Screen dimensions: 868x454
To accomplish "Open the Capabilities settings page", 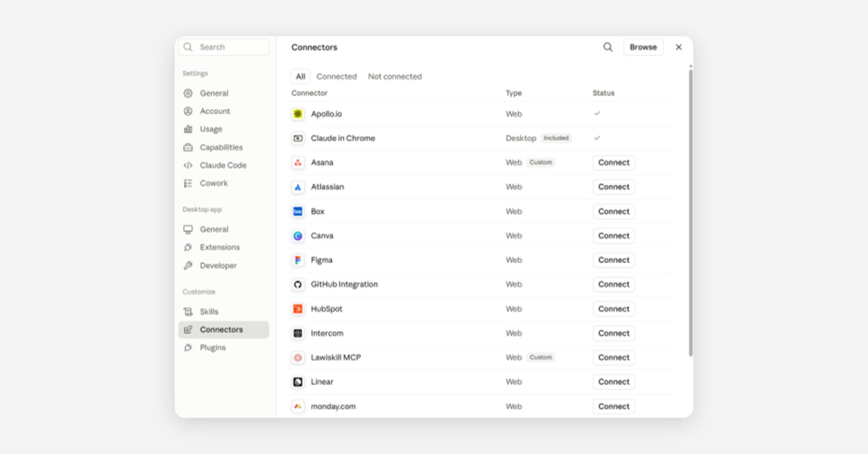I will 224,147.
